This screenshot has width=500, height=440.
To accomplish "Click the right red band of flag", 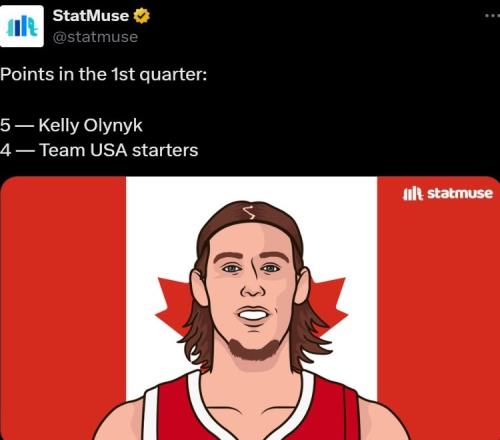I will pyautogui.click(x=439, y=308).
